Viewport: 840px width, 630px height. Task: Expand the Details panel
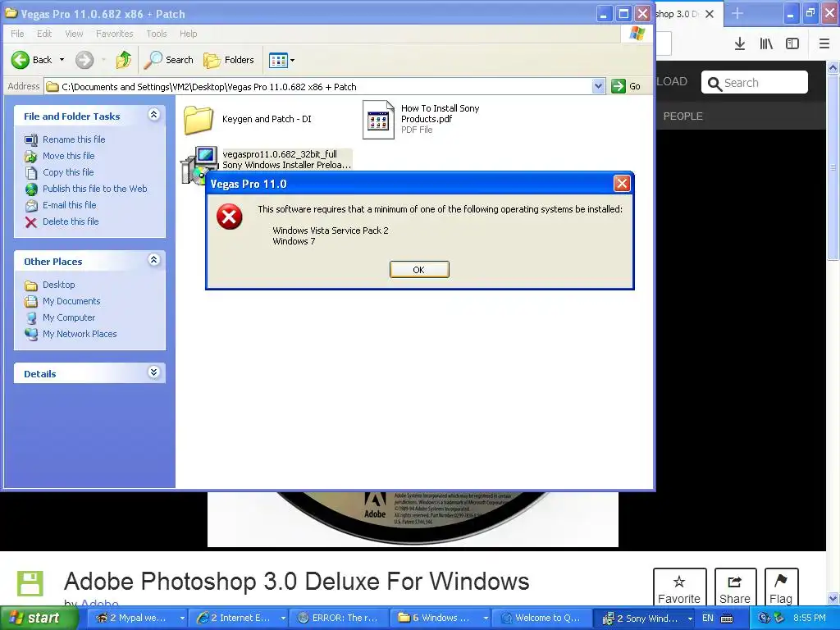pos(153,372)
